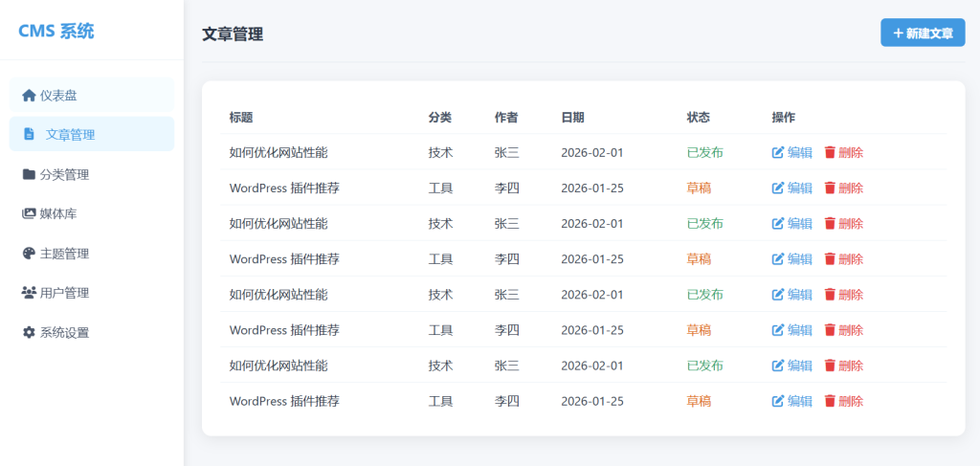Click the 编辑 link in the sixth row
This screenshot has height=466, width=980.
[x=799, y=330]
